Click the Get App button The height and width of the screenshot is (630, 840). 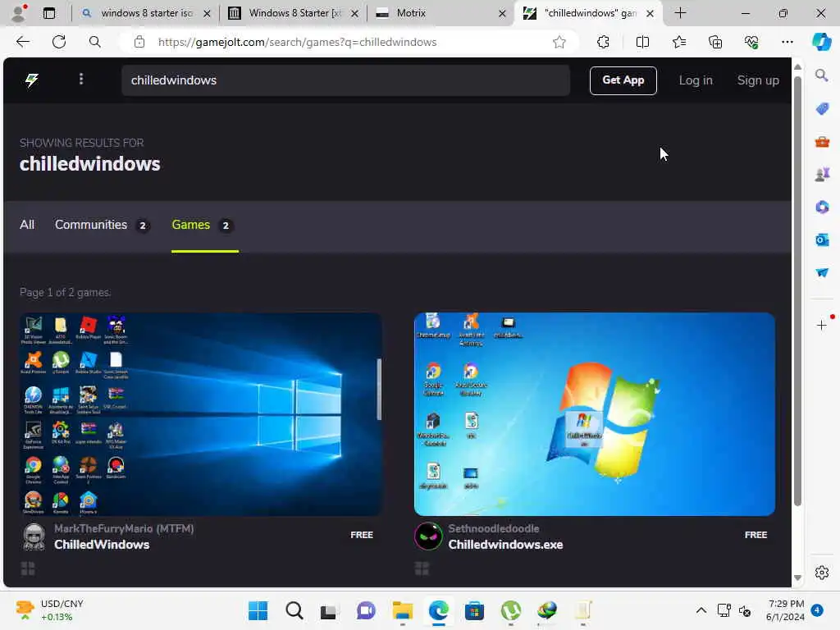point(623,80)
